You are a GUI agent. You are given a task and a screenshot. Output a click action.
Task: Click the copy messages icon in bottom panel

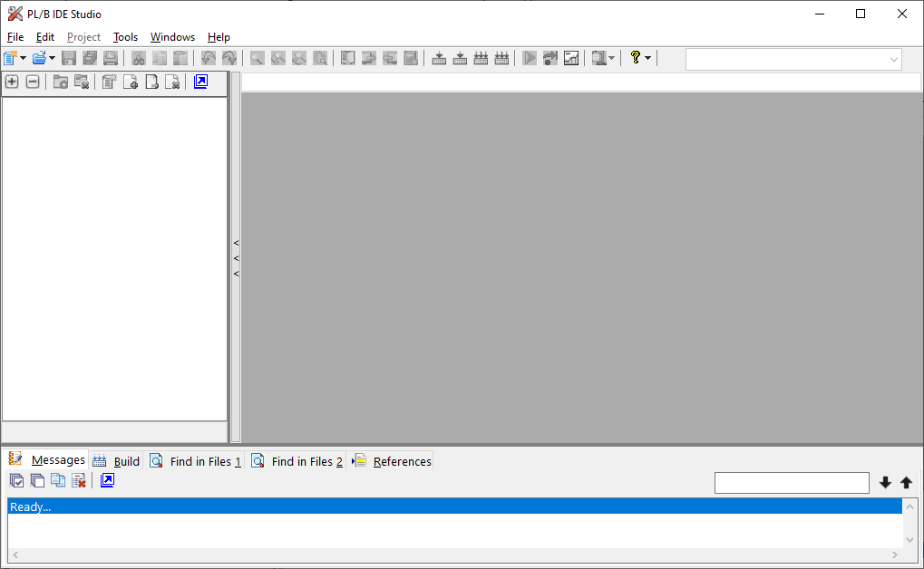click(58, 481)
